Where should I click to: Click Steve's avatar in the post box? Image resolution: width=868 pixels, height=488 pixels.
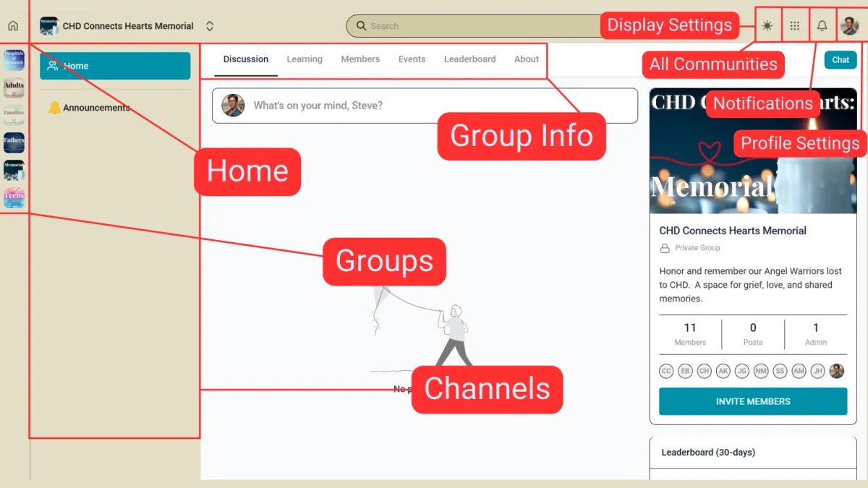click(233, 106)
